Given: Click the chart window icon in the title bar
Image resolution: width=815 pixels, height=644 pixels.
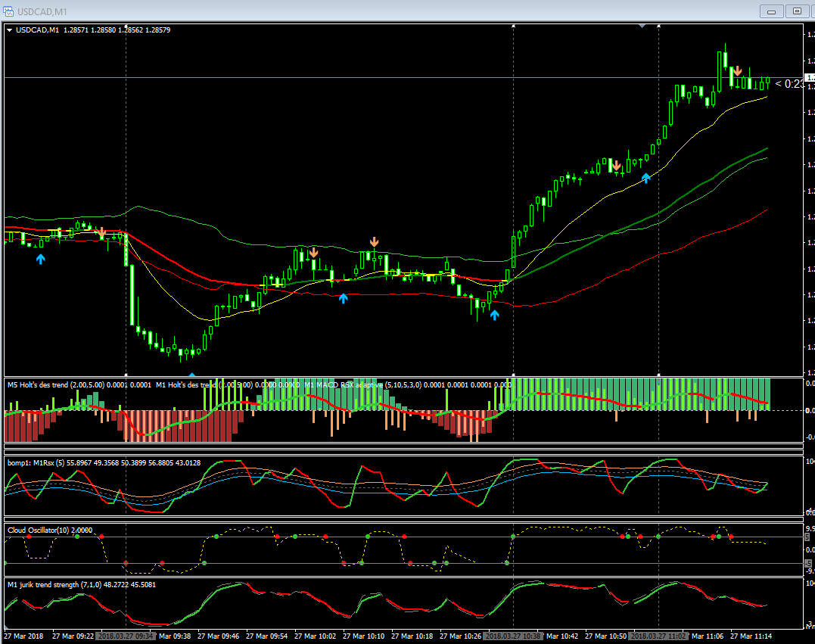Looking at the screenshot, I should [8, 11].
